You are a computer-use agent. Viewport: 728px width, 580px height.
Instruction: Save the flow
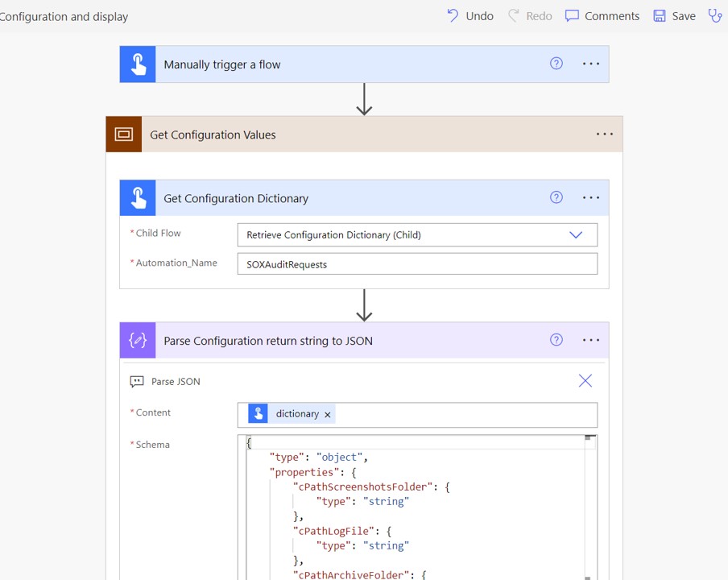point(675,16)
